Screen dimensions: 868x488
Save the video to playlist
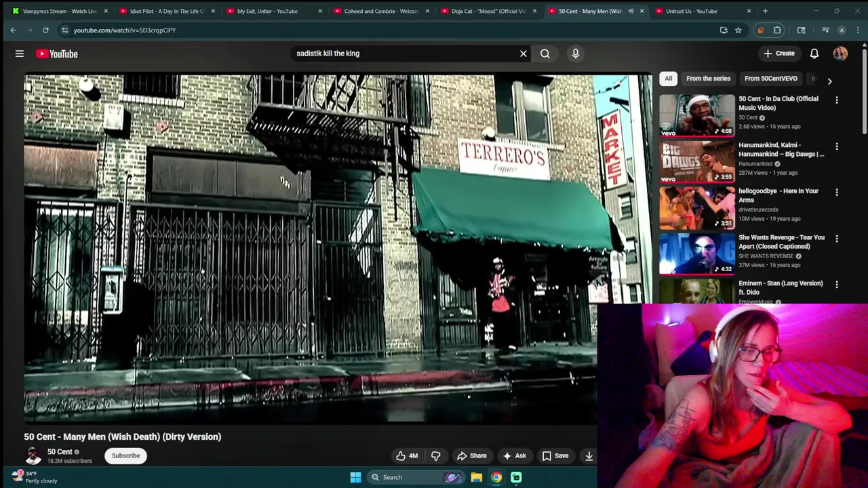(x=555, y=455)
